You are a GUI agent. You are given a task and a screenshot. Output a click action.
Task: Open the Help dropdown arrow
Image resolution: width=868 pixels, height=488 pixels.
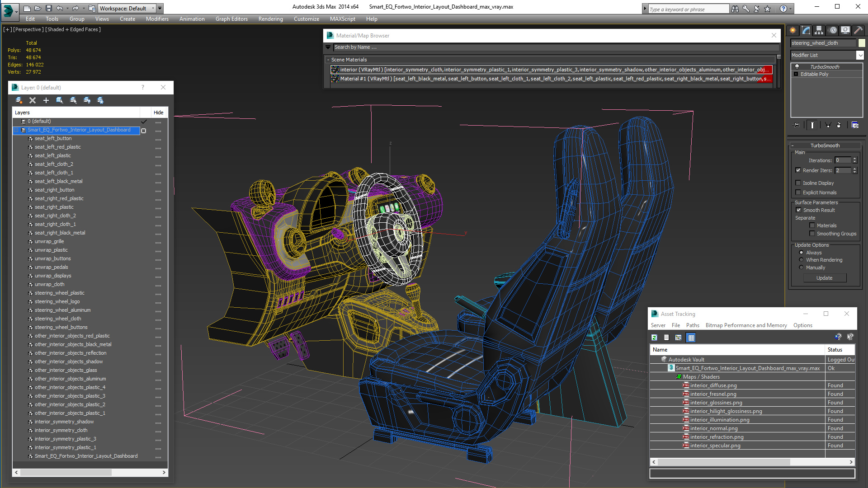tap(790, 9)
